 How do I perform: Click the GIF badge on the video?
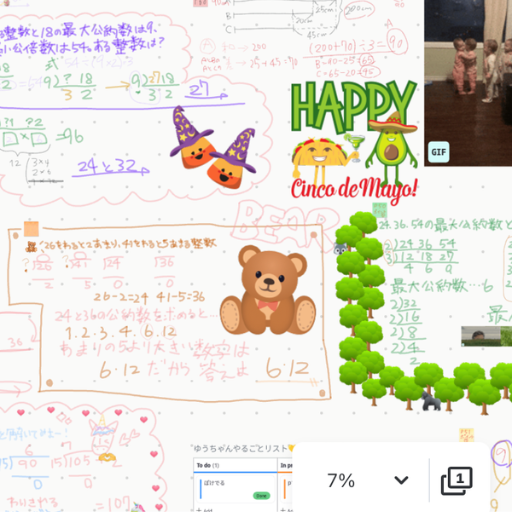click(x=438, y=152)
